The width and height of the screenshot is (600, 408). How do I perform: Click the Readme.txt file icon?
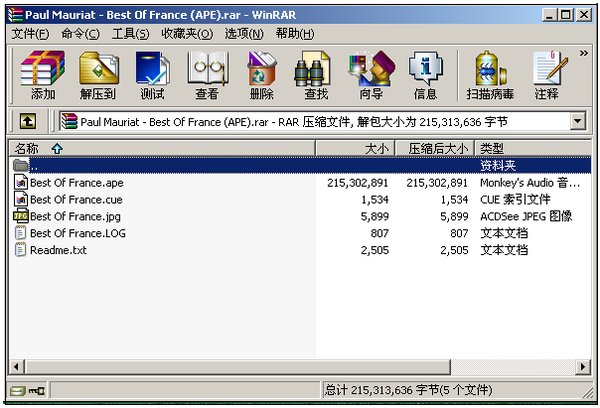point(21,250)
